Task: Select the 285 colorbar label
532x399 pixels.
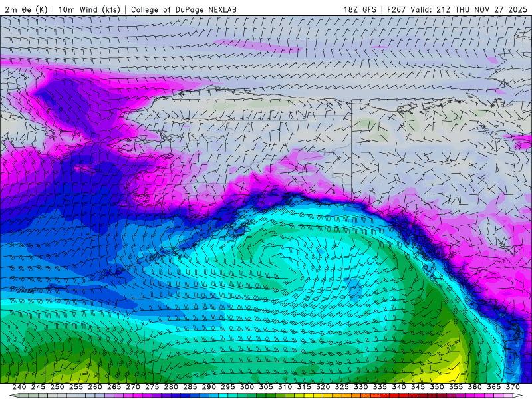Action: click(190, 387)
